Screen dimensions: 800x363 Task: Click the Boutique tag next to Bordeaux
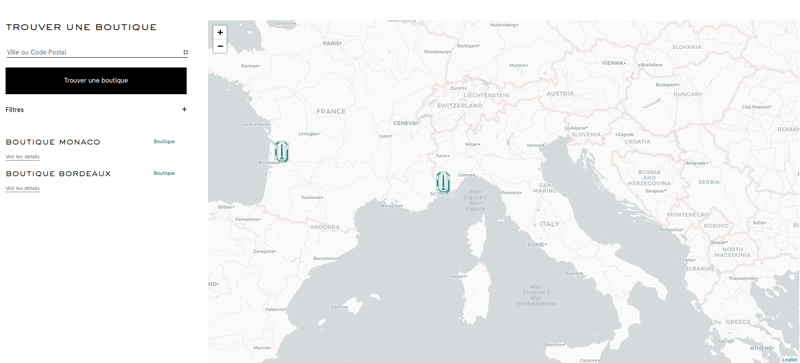coord(164,173)
